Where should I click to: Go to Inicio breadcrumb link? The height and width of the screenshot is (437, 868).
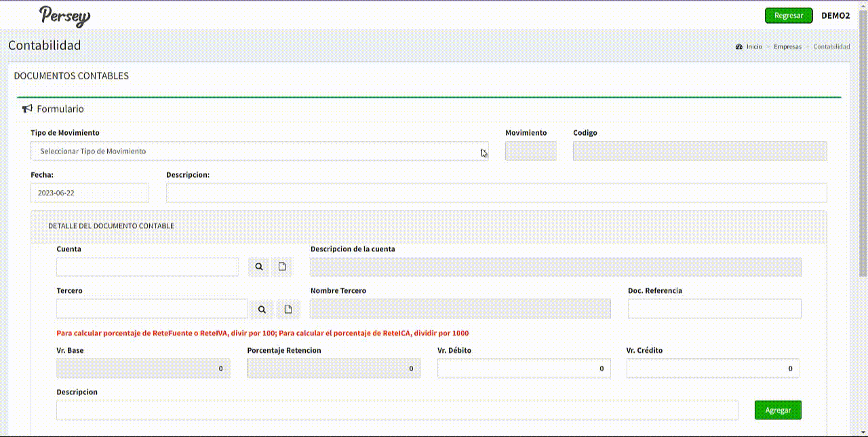754,47
